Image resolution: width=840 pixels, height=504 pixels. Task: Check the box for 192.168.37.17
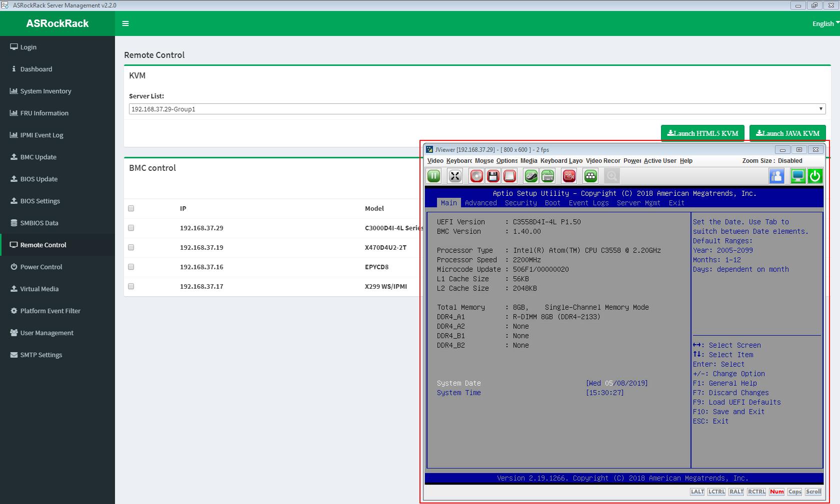[x=131, y=286]
